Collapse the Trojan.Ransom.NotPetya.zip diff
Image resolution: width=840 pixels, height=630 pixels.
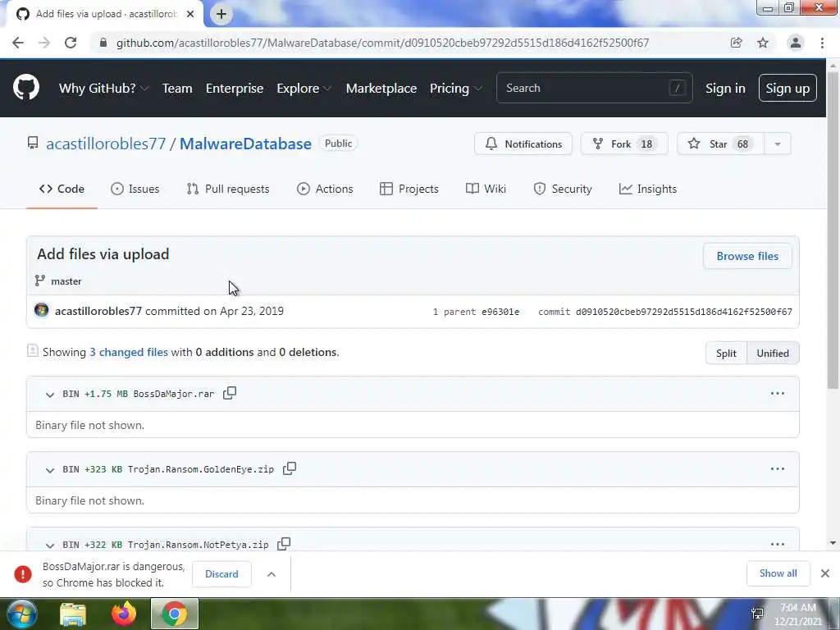pyautogui.click(x=50, y=545)
